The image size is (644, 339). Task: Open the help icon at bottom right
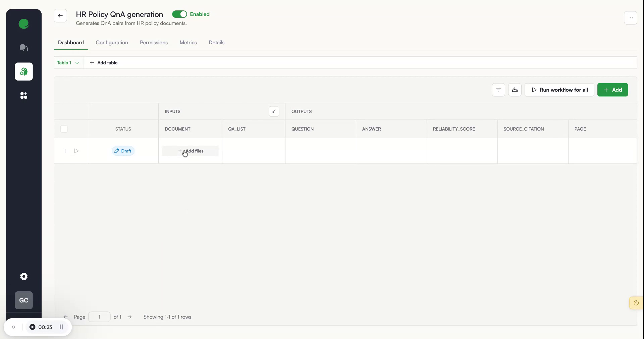tap(636, 302)
